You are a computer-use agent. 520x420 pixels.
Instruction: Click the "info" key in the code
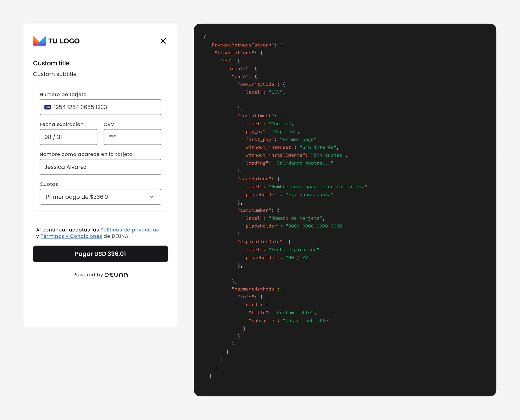246,297
